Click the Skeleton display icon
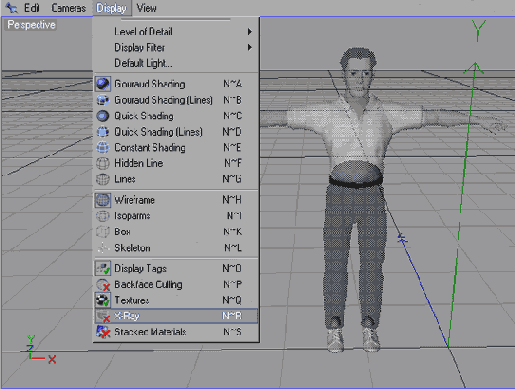This screenshot has width=515, height=389. 103,248
